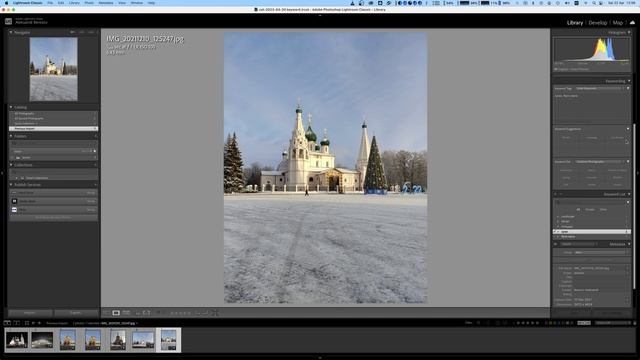Click Set Up for Flickr service

point(91,209)
